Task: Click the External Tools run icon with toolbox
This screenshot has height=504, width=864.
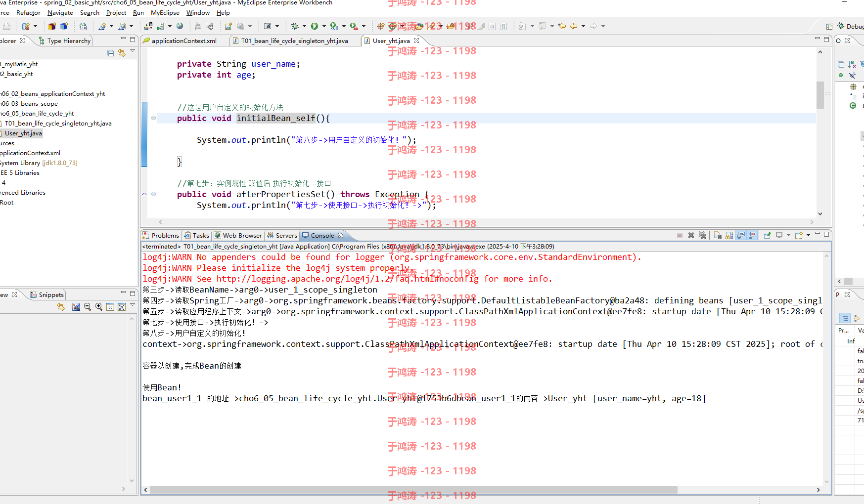Action: 354,26
